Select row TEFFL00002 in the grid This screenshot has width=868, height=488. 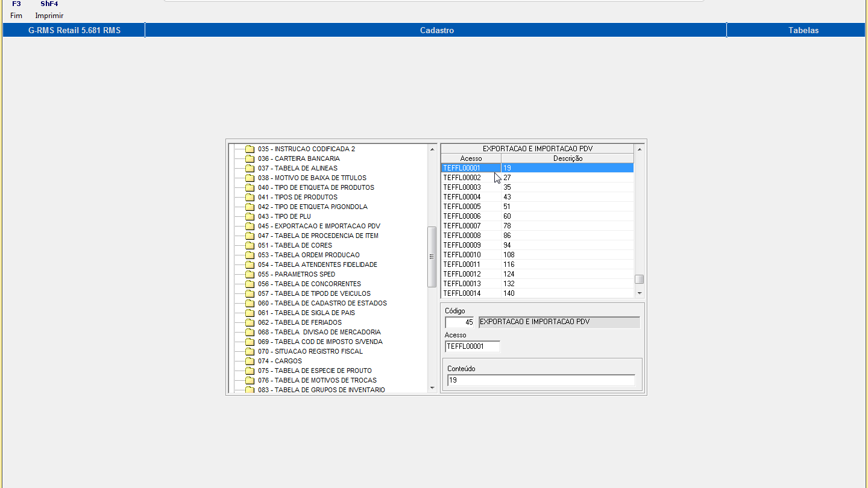click(537, 178)
